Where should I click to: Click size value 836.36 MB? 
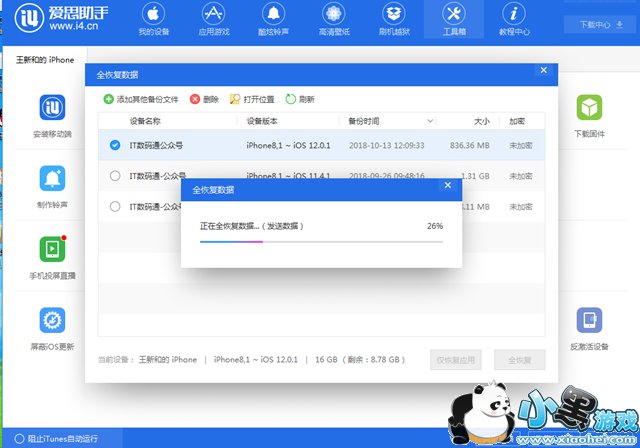(x=469, y=145)
